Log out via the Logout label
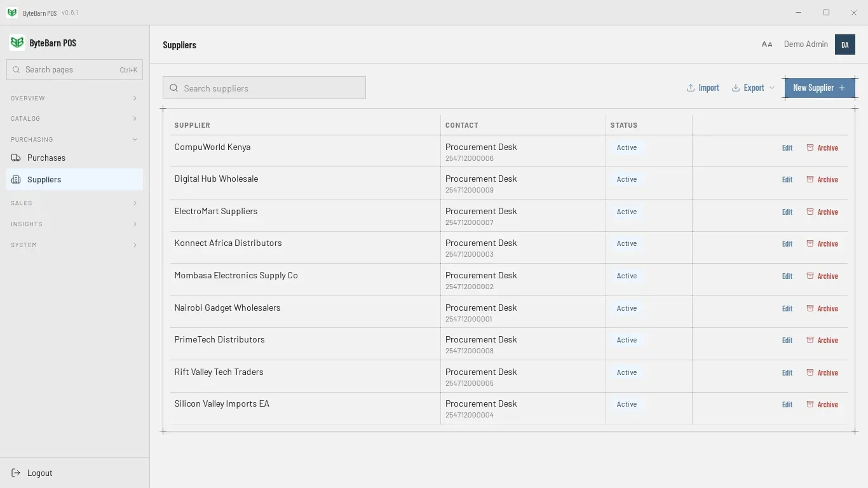Viewport: 868px width, 488px height. tap(39, 473)
